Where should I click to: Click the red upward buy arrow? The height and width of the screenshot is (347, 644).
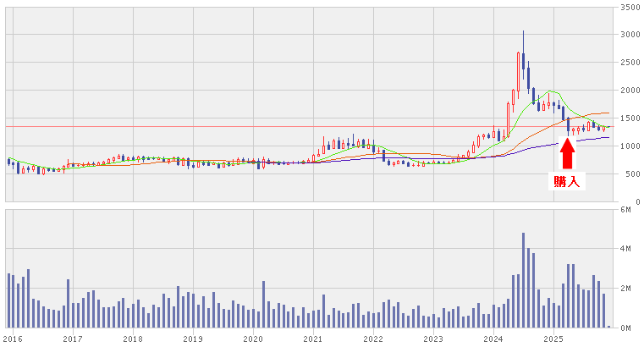(568, 152)
